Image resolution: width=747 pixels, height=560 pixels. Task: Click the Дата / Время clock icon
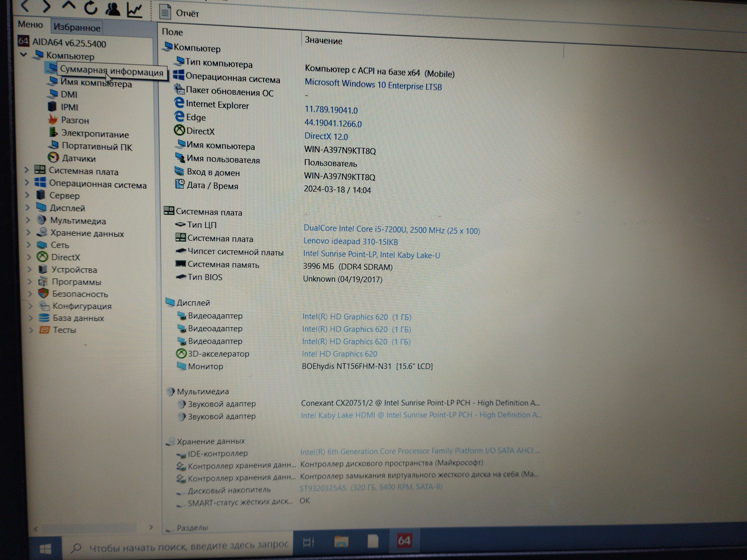click(x=180, y=184)
